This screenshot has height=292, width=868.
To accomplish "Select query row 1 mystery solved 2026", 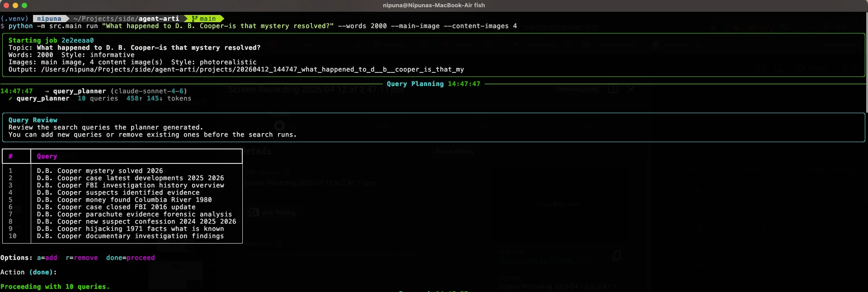I will (100, 171).
